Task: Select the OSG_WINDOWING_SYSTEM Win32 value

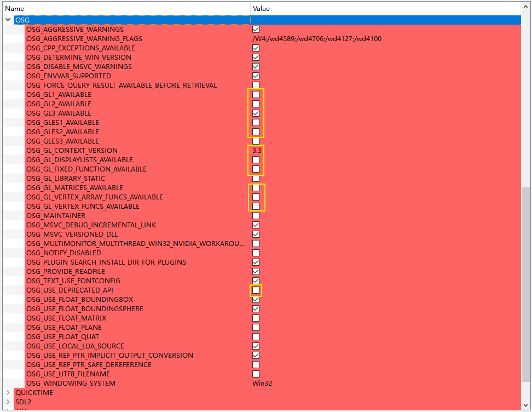Action: (x=262, y=384)
